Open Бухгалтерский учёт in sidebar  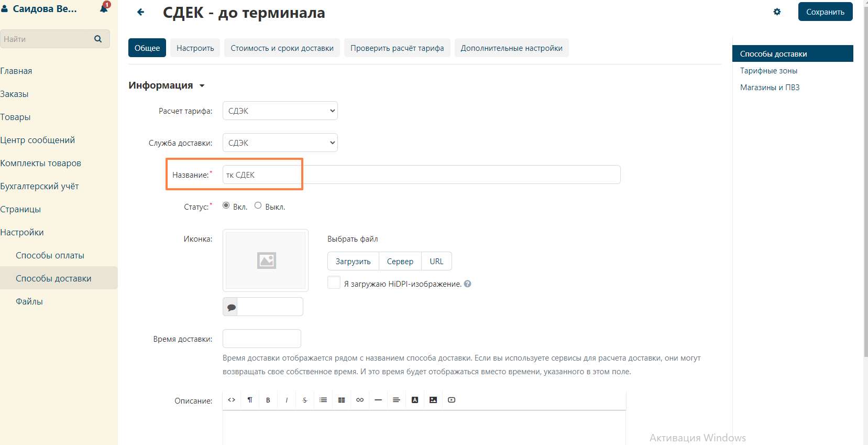[39, 186]
